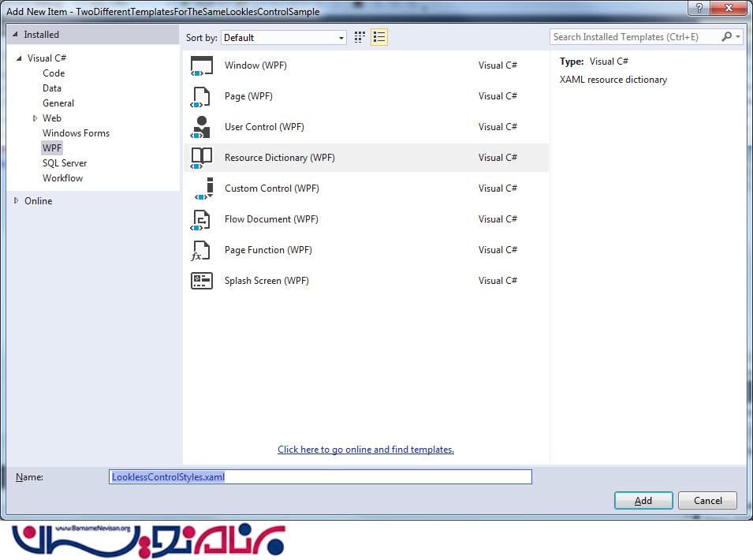
Task: Click the Page Function (WPF) fx icon
Action: (202, 250)
